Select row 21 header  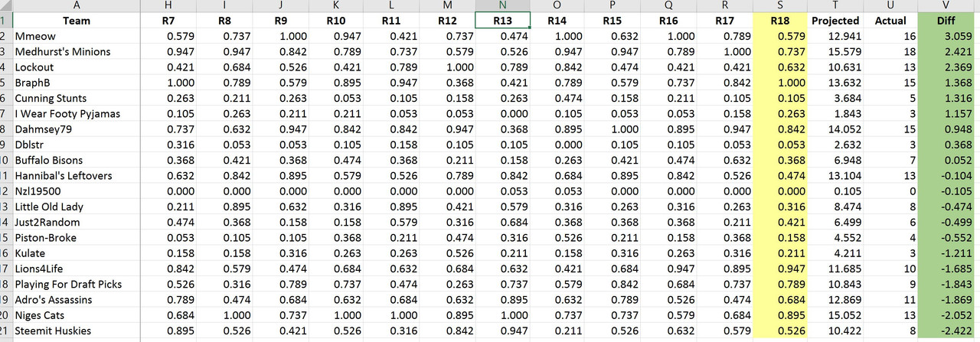click(x=5, y=331)
